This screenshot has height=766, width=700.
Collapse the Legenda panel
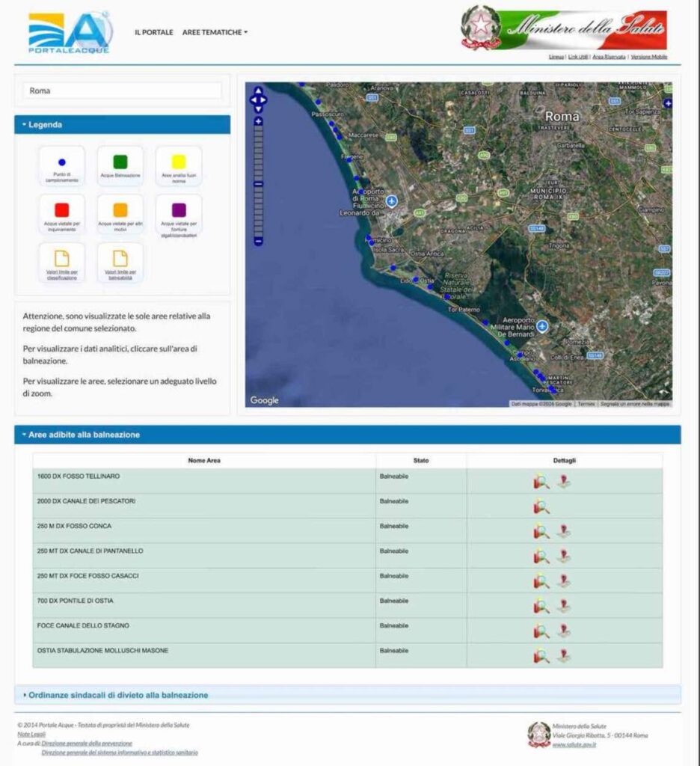[x=122, y=125]
